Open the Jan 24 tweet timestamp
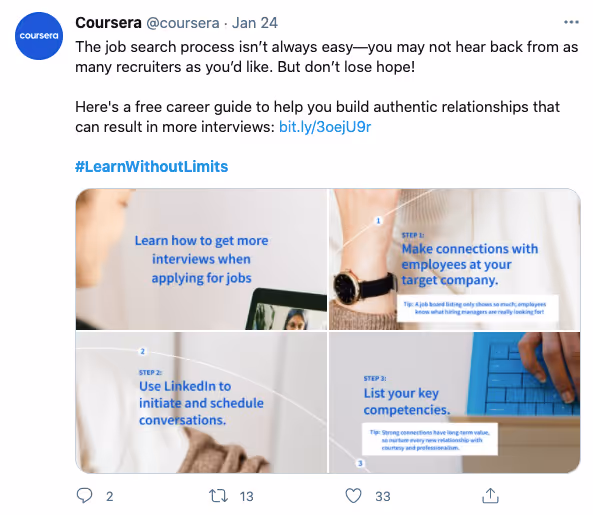Image resolution: width=593 pixels, height=515 pixels. 255,23
